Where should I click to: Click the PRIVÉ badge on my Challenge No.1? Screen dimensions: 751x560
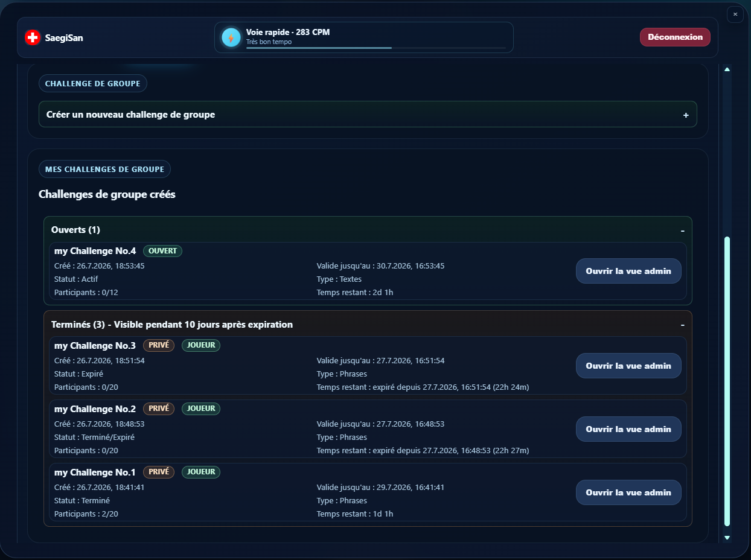coord(159,472)
